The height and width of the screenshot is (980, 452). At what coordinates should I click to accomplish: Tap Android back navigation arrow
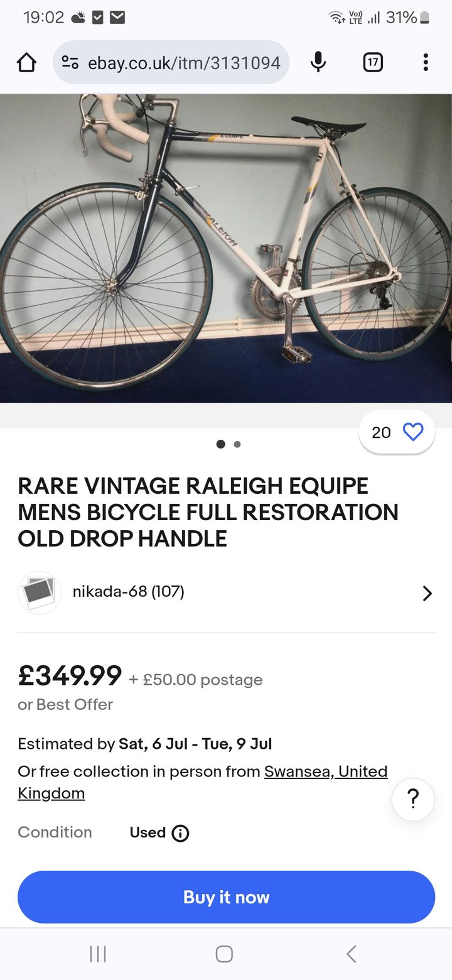click(352, 954)
